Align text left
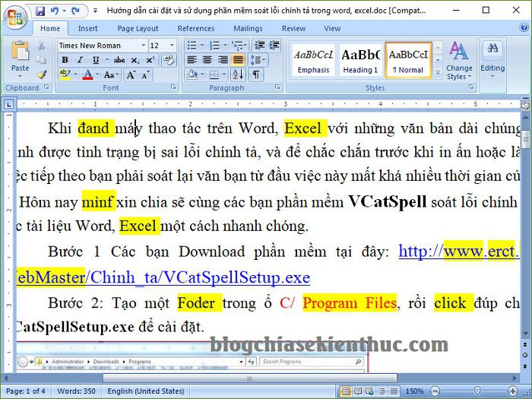Screen dimensions: 532x399 click(192, 60)
